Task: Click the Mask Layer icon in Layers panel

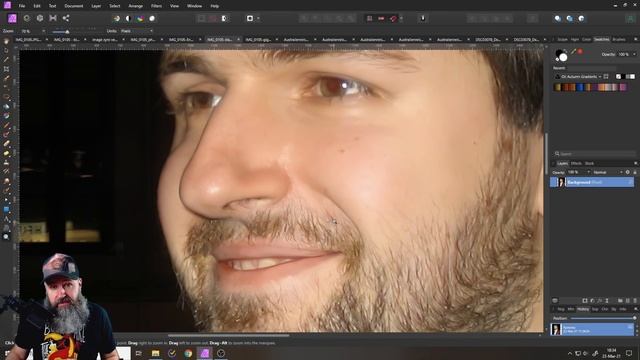Action: click(x=585, y=300)
